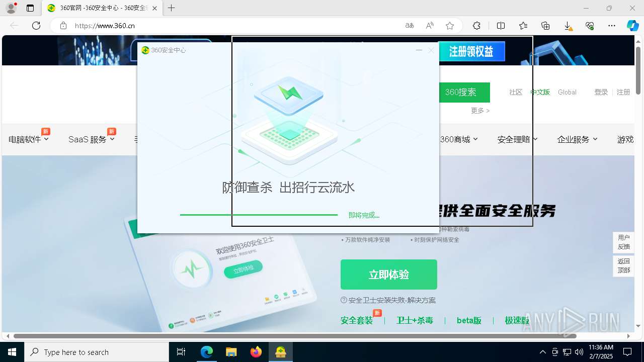644x362 pixels.
Task: Open the Windows Start menu
Action: point(12,352)
